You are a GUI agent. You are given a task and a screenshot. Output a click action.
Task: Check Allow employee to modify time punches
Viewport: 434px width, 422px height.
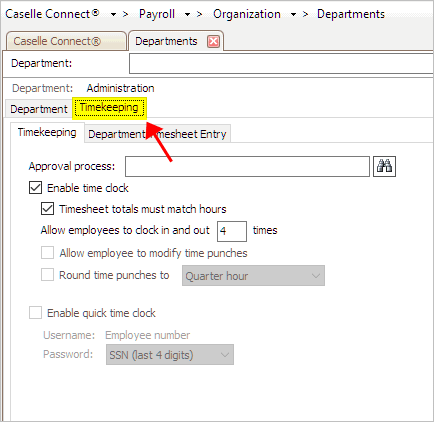coord(47,253)
